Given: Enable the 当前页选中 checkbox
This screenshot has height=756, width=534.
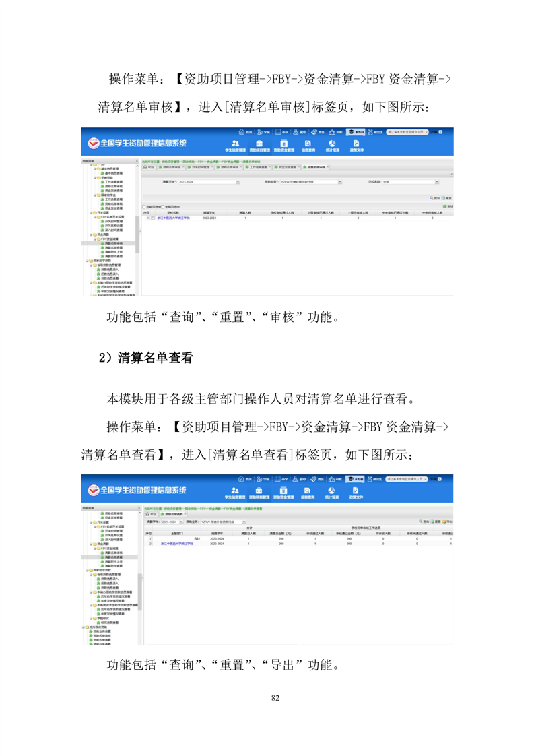Looking at the screenshot, I should coord(143,206).
